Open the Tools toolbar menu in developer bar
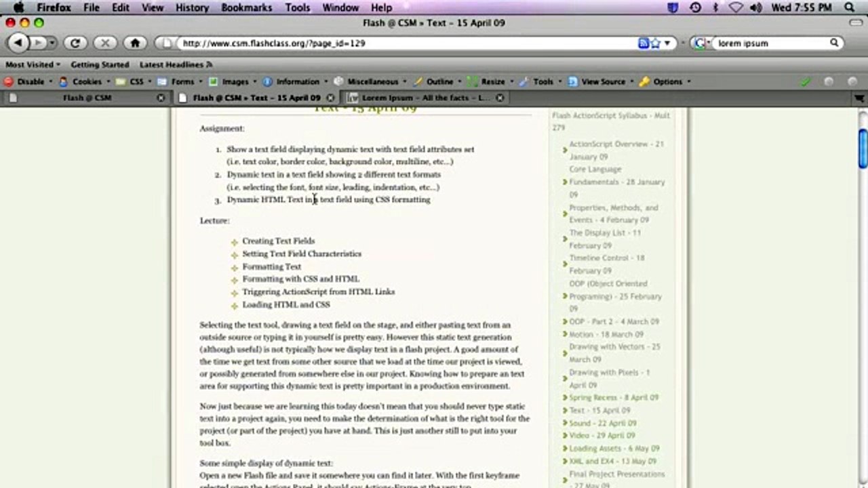The height and width of the screenshot is (488, 868). (541, 81)
